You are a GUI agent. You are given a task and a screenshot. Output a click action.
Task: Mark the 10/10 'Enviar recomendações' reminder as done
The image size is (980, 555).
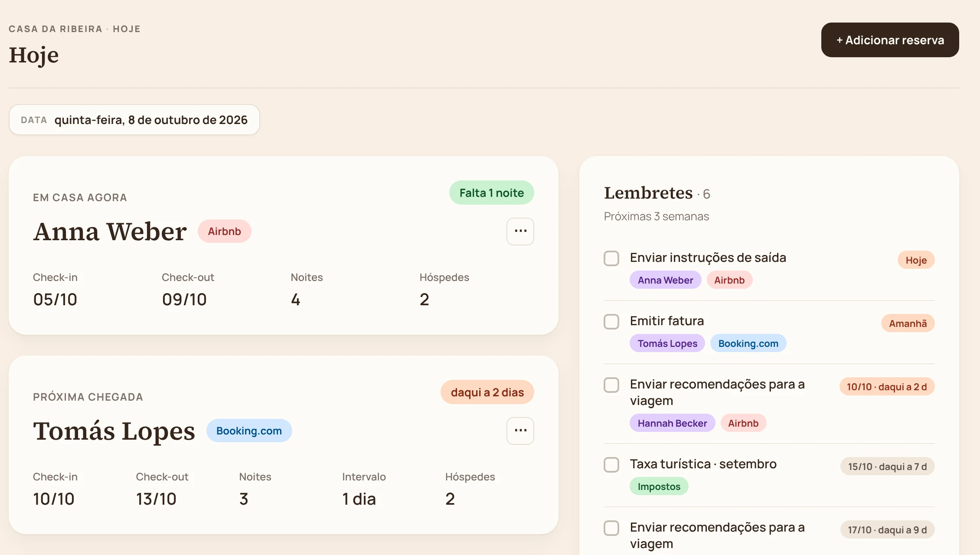pos(611,385)
